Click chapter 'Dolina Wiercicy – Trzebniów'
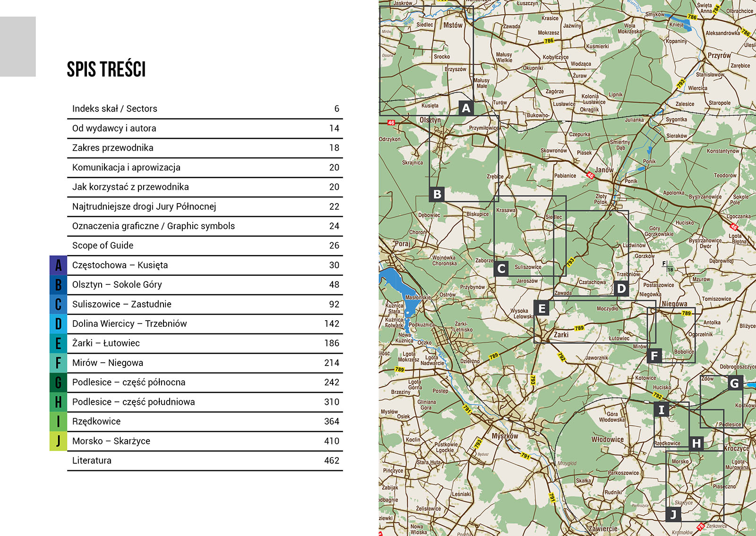 pos(205,324)
